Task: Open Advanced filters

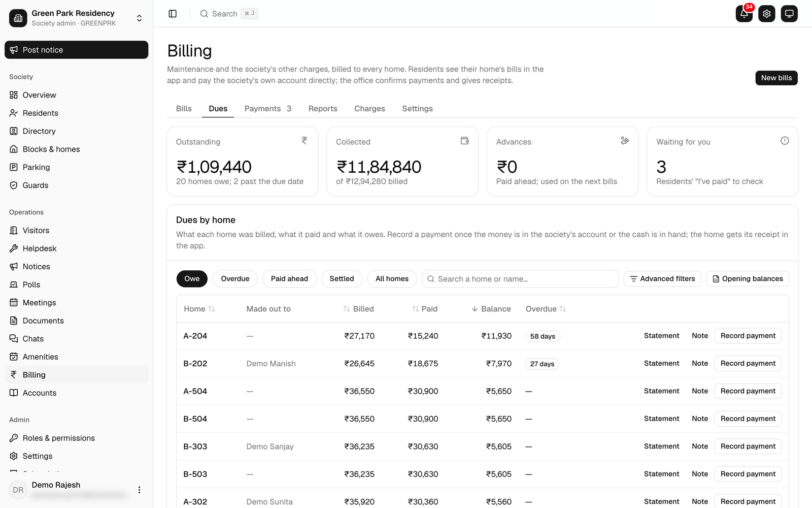Action: click(662, 279)
